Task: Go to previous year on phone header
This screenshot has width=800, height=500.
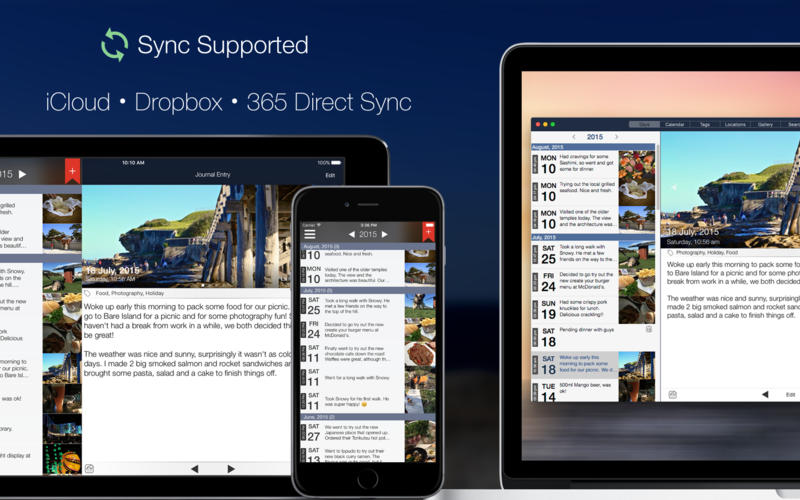Action: coord(352,234)
